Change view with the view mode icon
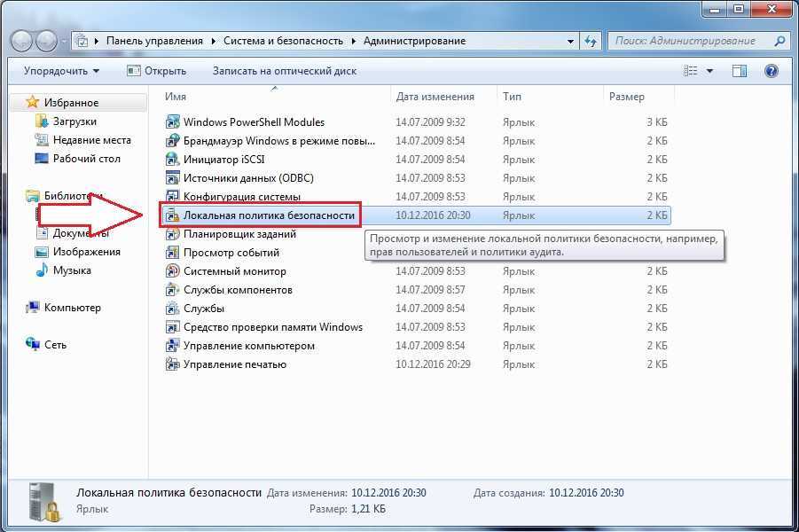The image size is (799, 532). click(691, 71)
